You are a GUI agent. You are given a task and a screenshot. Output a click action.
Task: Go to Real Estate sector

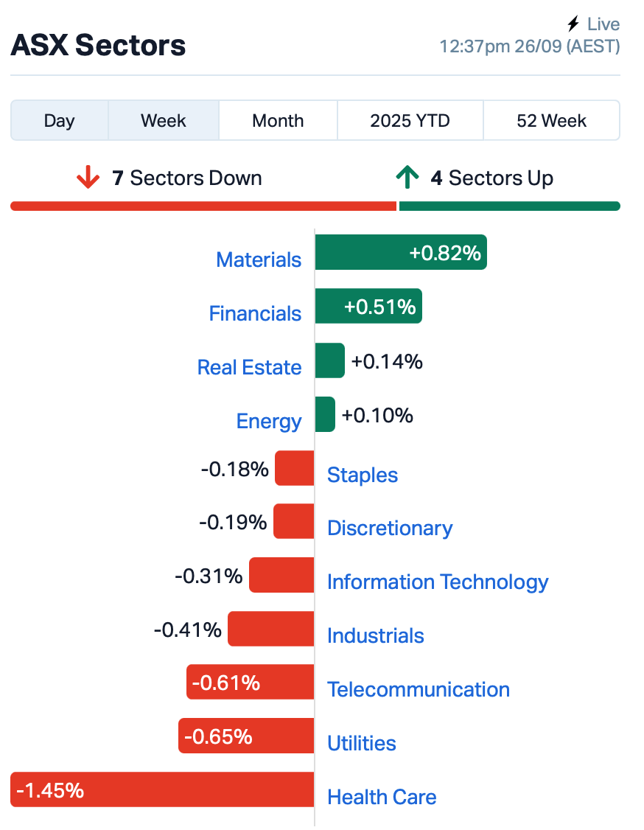(249, 367)
